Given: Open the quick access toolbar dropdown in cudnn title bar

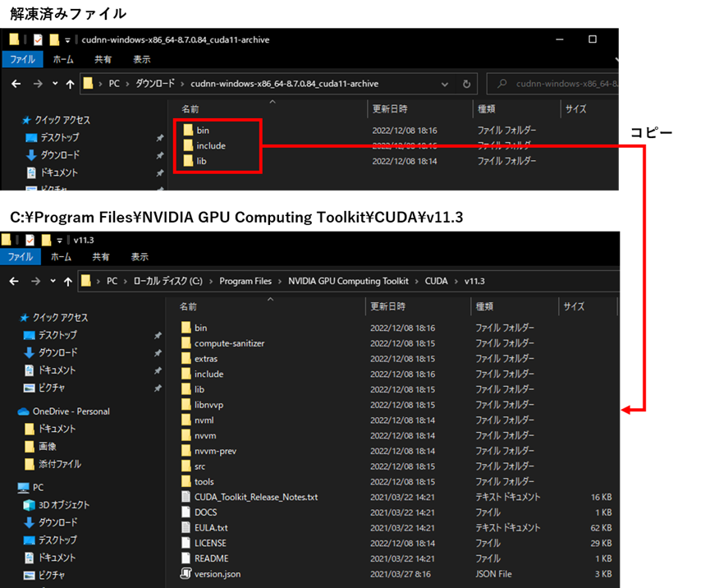Looking at the screenshot, I should click(x=67, y=40).
